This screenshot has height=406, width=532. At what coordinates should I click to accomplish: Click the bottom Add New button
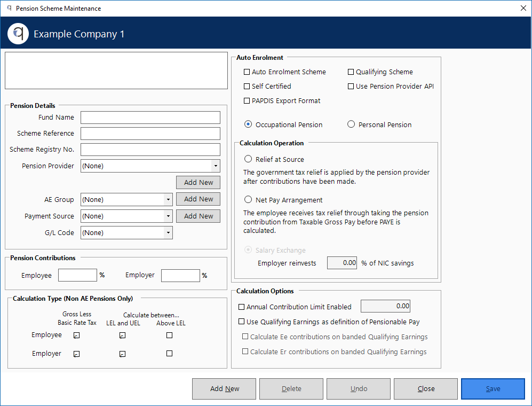pos(224,389)
